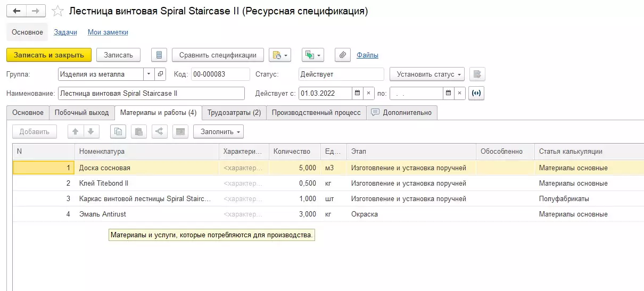Click the validity interval icon after по field
Image resolution: width=644 pixels, height=291 pixels.
pyautogui.click(x=476, y=93)
